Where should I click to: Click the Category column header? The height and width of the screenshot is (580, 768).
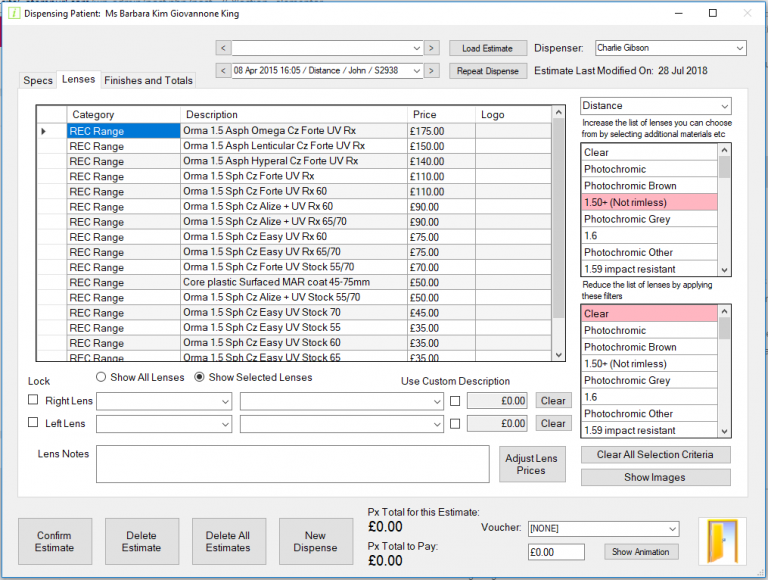(x=123, y=115)
